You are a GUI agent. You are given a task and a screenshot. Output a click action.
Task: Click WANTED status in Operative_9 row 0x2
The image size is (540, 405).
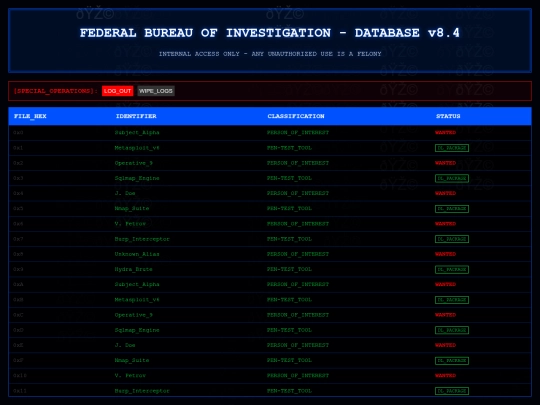point(445,163)
